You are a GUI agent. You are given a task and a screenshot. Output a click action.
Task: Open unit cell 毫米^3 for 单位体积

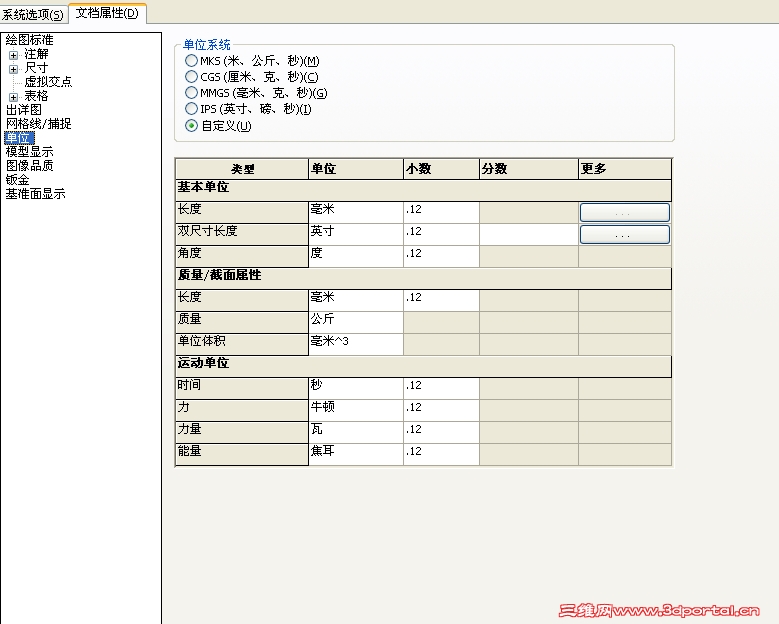(356, 344)
